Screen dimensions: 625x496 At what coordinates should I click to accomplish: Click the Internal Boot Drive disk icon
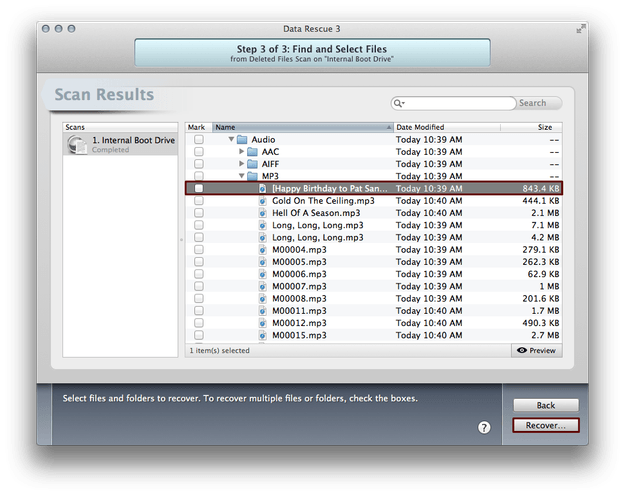[77, 144]
